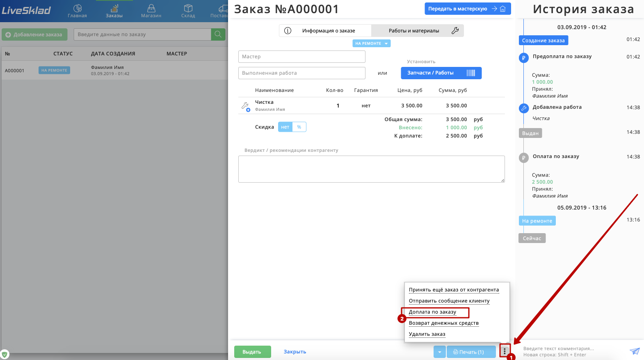
Task: Click the green Выдать button
Action: point(252,352)
